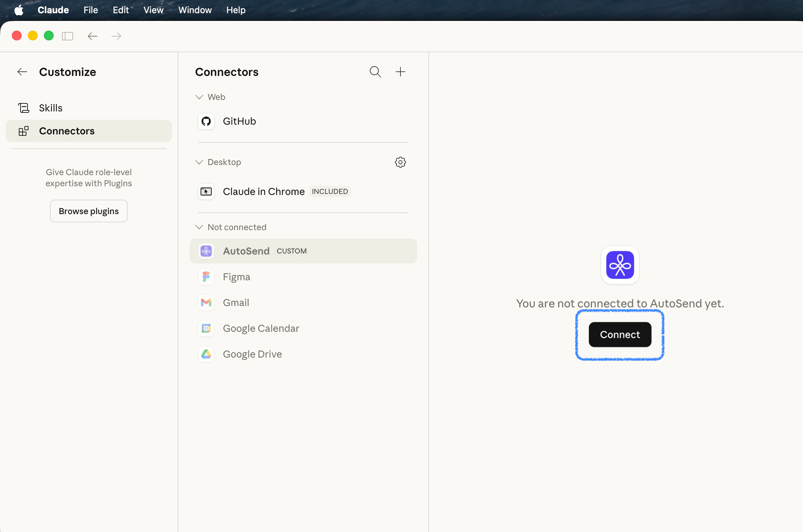Click the Google Drive connector icon
This screenshot has width=803, height=532.
coord(206,354)
